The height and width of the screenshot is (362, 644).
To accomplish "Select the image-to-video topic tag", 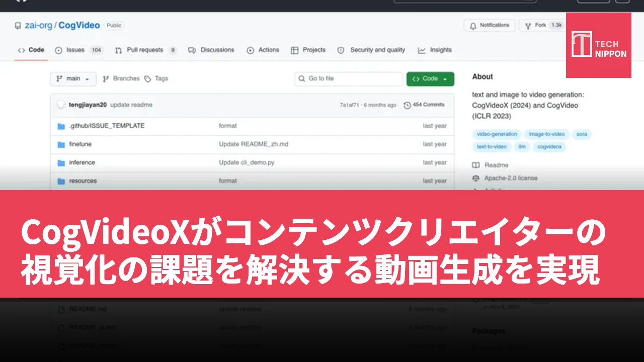I will click(x=547, y=134).
